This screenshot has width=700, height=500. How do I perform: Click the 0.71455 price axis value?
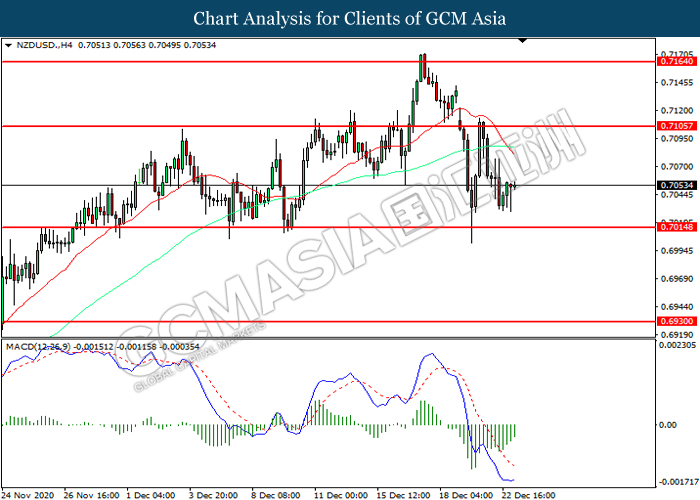[x=677, y=83]
